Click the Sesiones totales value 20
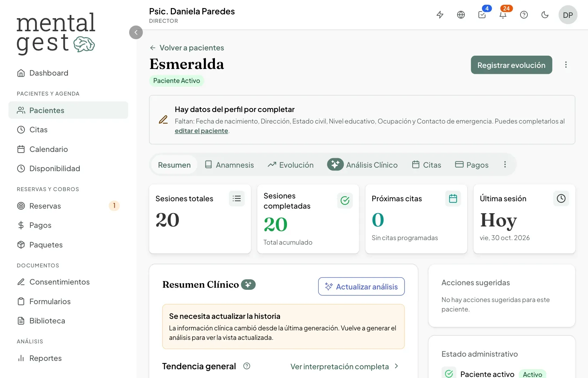Screen dimensions: 588x378 click(167, 220)
